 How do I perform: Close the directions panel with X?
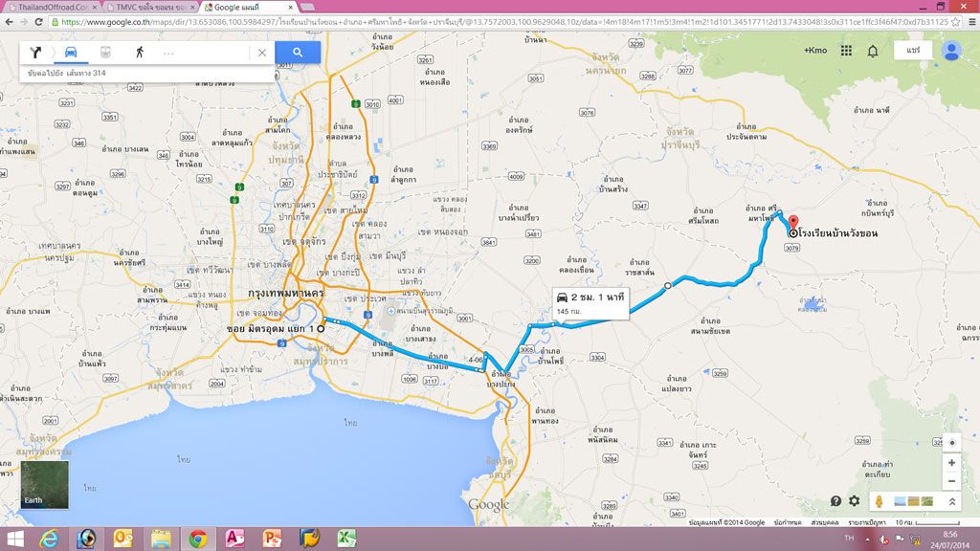pyautogui.click(x=262, y=53)
